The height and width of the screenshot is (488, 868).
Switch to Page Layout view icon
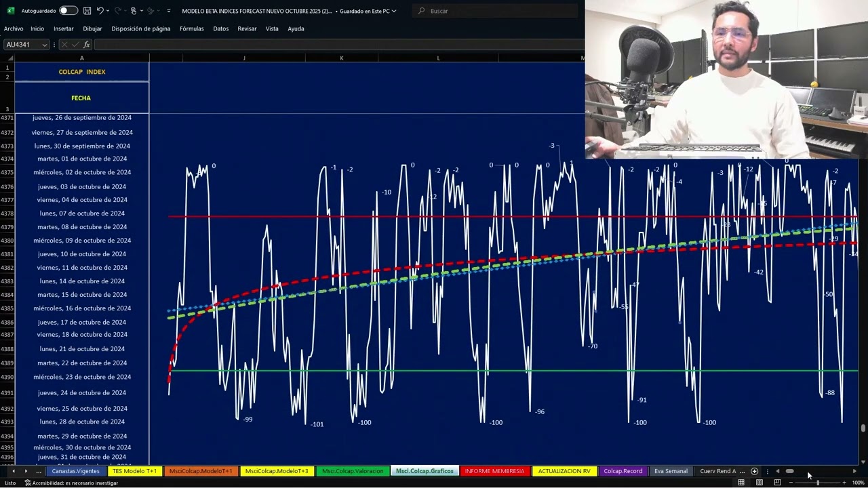(x=759, y=483)
